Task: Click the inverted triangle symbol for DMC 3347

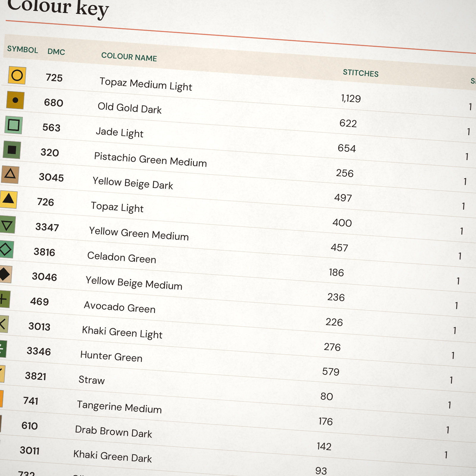Action: [x=7, y=225]
